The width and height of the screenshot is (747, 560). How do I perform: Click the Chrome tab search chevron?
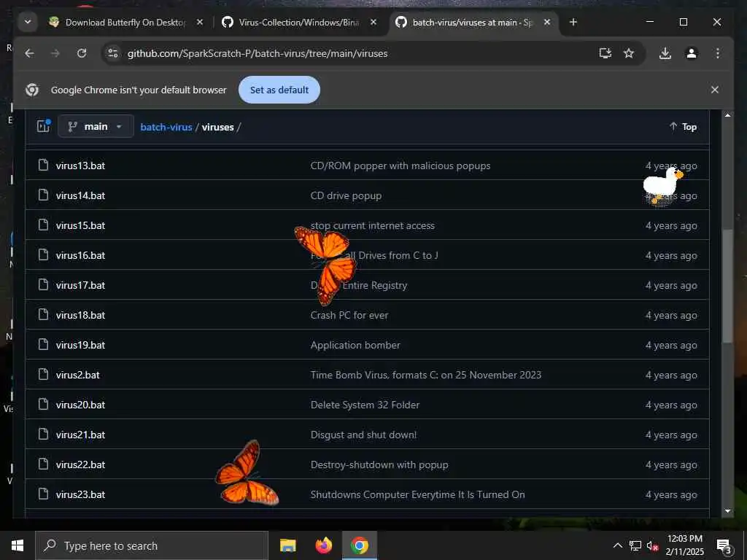click(x=28, y=22)
